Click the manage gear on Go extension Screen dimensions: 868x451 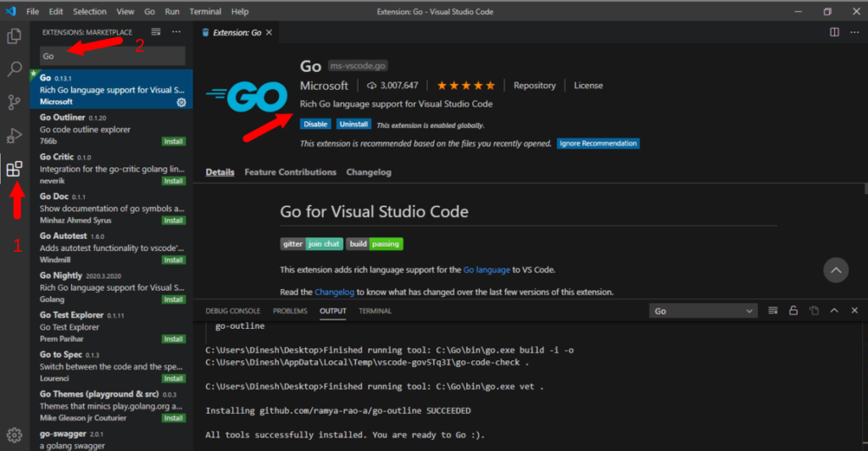coord(181,103)
